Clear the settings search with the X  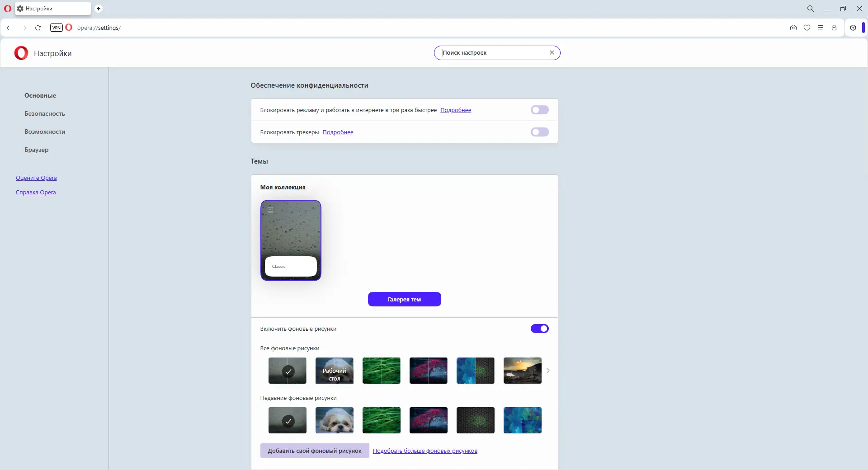(x=552, y=52)
